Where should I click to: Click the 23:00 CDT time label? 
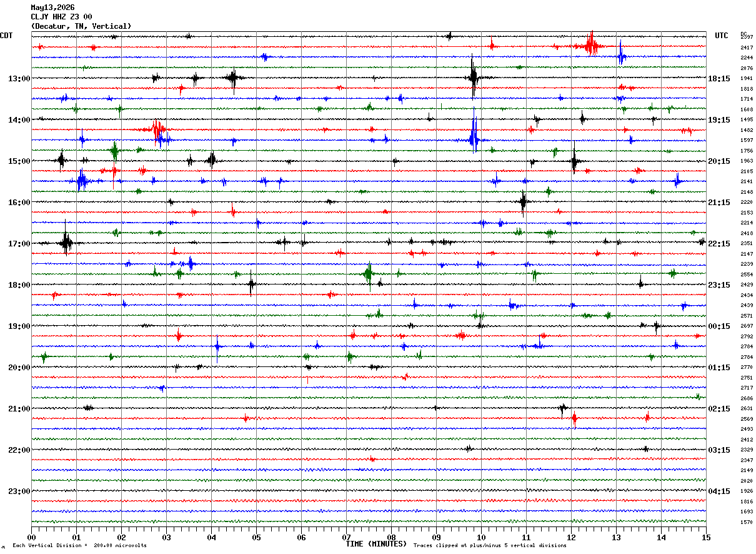tap(19, 491)
